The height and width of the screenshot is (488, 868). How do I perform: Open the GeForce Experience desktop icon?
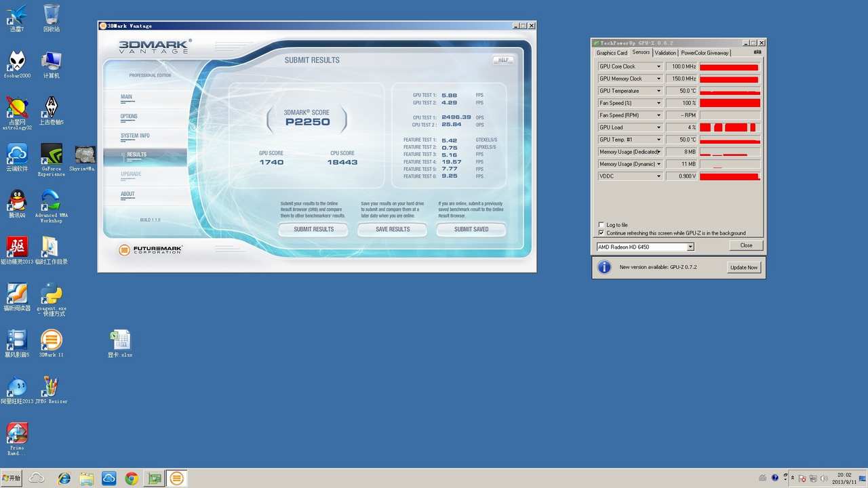pos(52,160)
